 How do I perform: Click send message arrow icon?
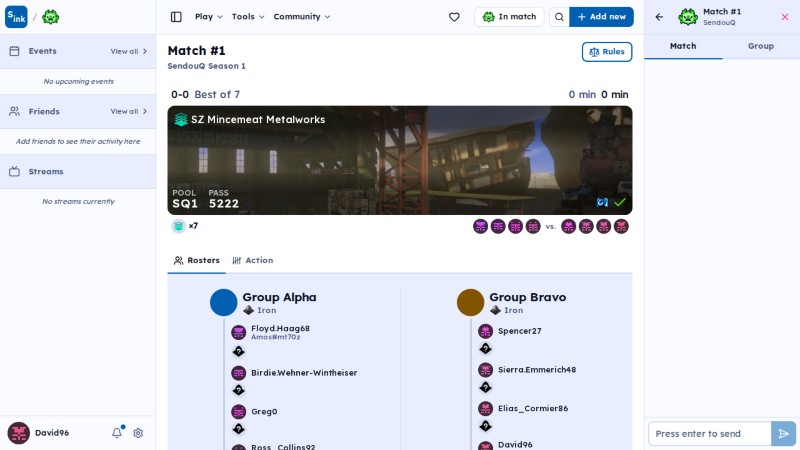click(x=784, y=434)
